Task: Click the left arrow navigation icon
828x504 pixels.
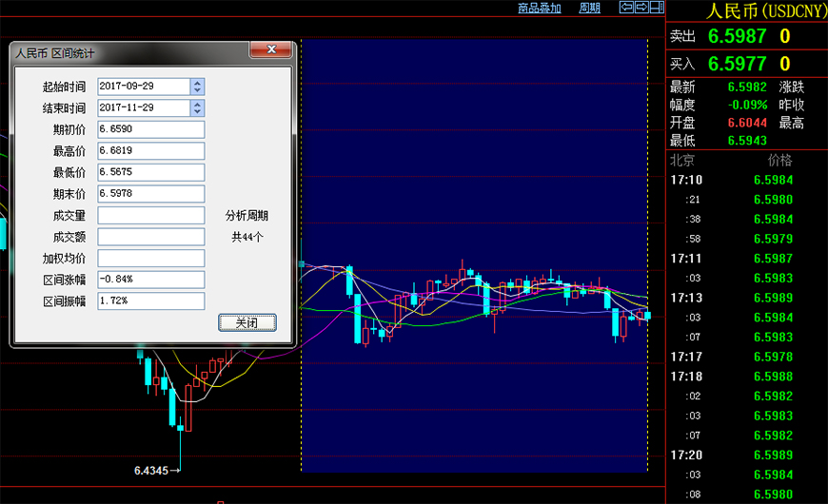Action: coord(625,8)
